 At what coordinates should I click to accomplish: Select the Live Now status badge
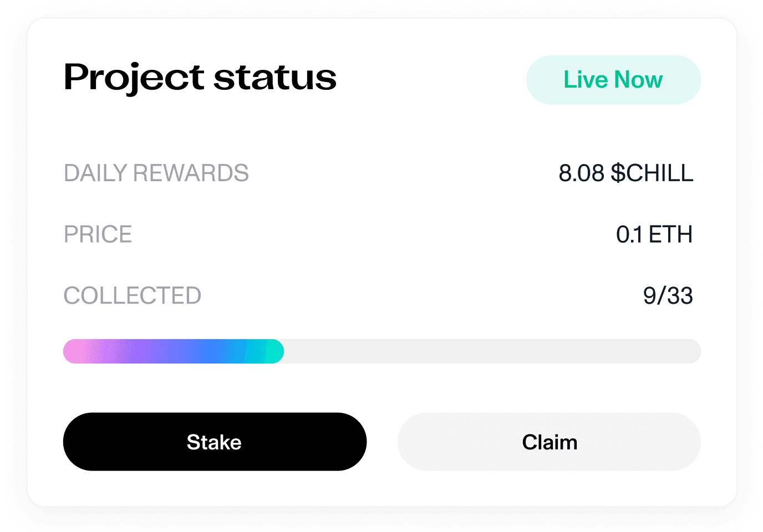point(613,80)
